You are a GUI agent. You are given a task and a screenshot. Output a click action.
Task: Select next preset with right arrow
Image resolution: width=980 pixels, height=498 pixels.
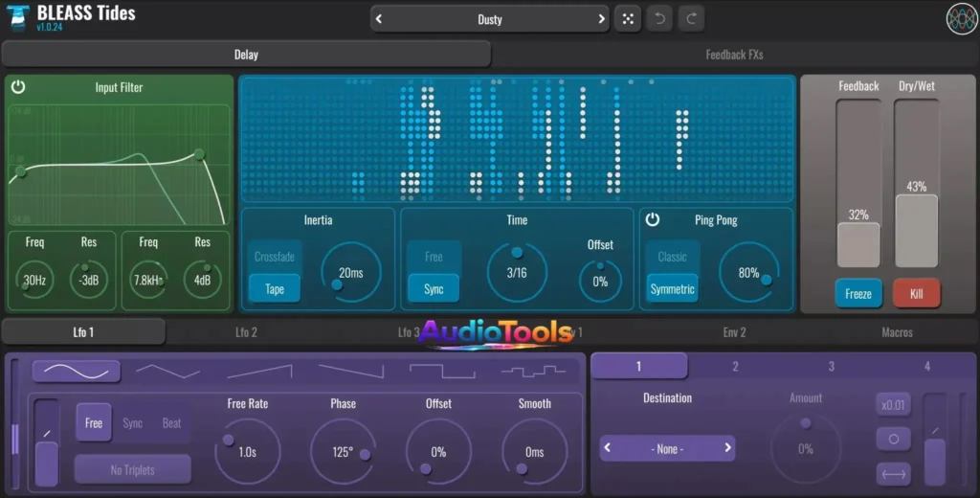pyautogui.click(x=601, y=19)
